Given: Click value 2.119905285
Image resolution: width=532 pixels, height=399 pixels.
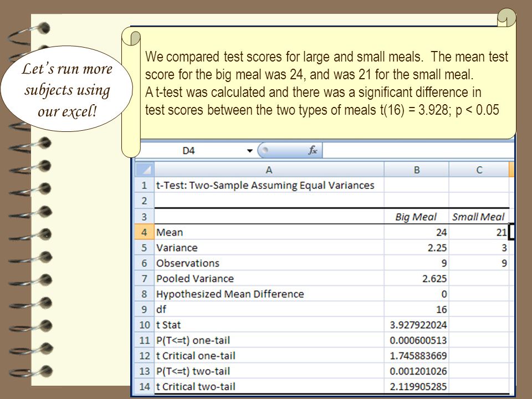Looking at the screenshot, I should [x=416, y=386].
